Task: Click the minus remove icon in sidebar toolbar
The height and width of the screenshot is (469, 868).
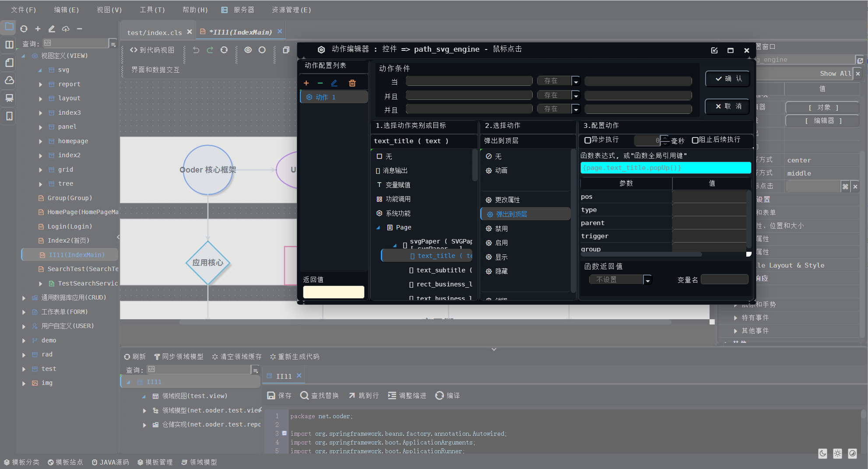Action: pyautogui.click(x=80, y=29)
